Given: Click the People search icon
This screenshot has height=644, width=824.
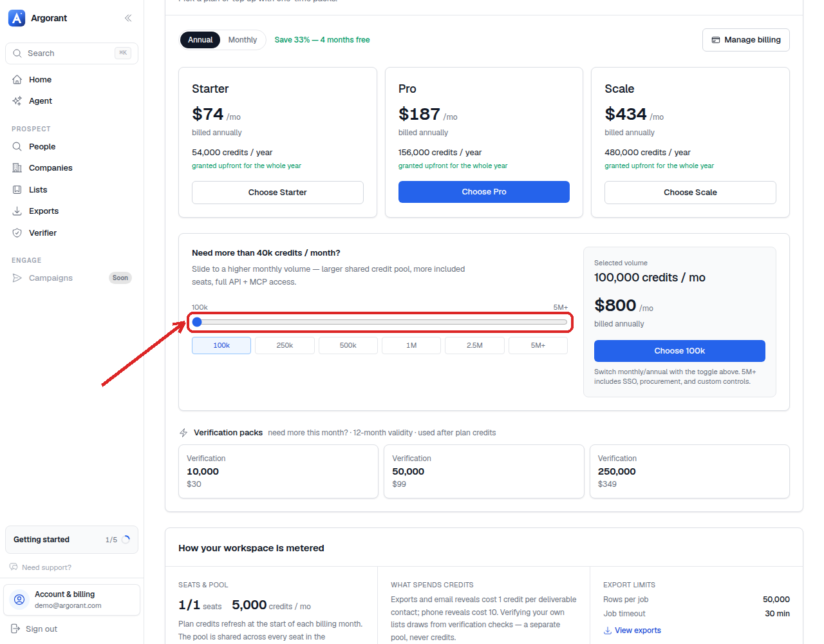Looking at the screenshot, I should point(17,147).
